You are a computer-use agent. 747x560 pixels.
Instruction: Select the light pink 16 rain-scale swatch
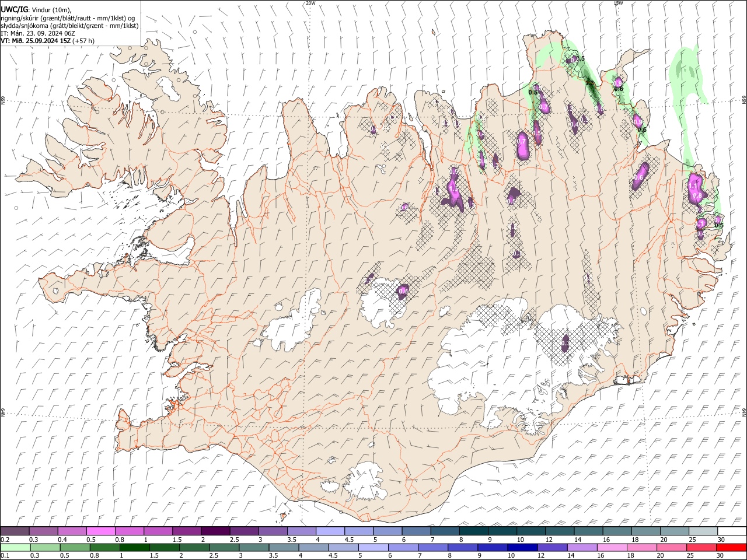pyautogui.click(x=612, y=547)
